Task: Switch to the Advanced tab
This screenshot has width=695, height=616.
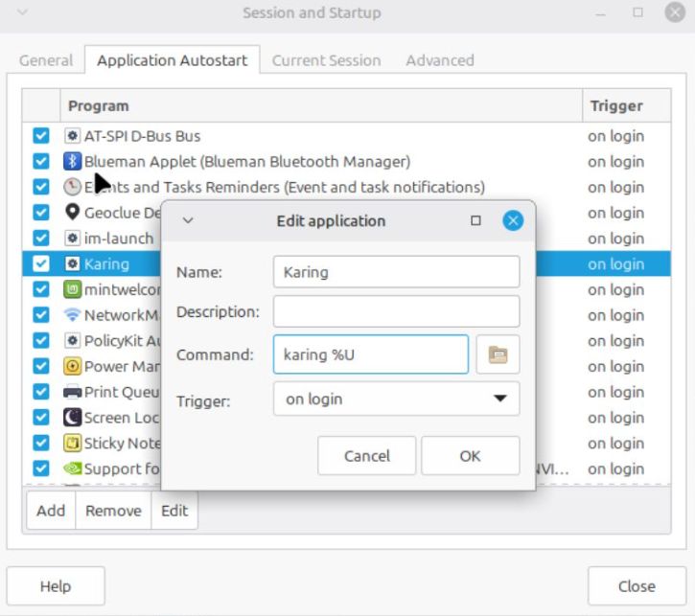Action: (x=439, y=60)
